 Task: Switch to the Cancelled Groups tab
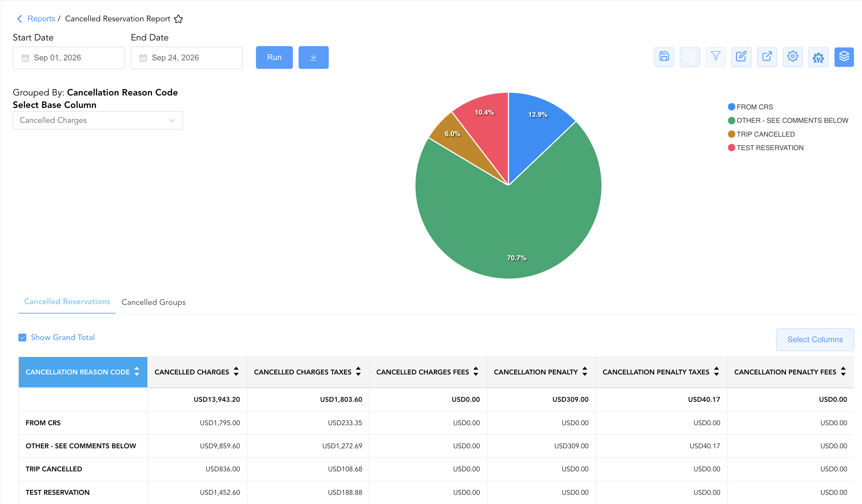[x=153, y=302]
